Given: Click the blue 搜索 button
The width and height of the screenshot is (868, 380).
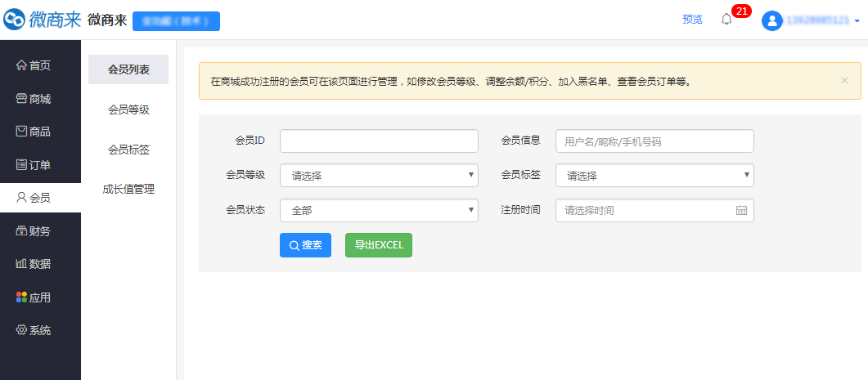Looking at the screenshot, I should (305, 245).
